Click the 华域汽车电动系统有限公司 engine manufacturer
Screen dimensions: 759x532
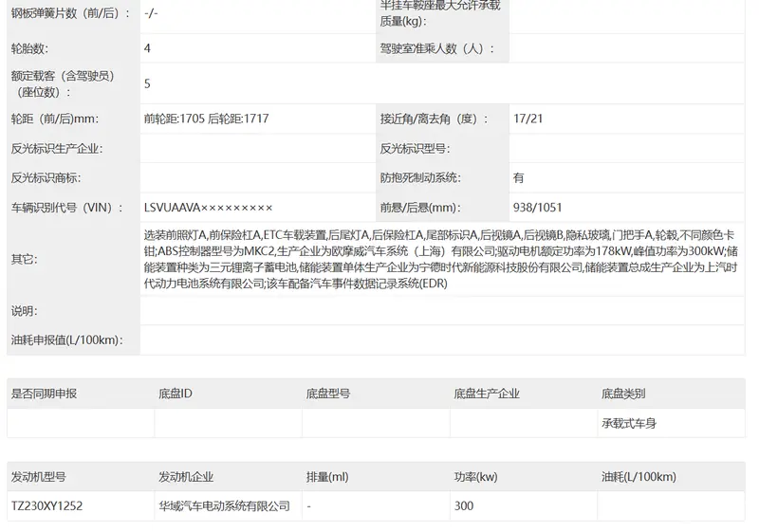click(224, 506)
